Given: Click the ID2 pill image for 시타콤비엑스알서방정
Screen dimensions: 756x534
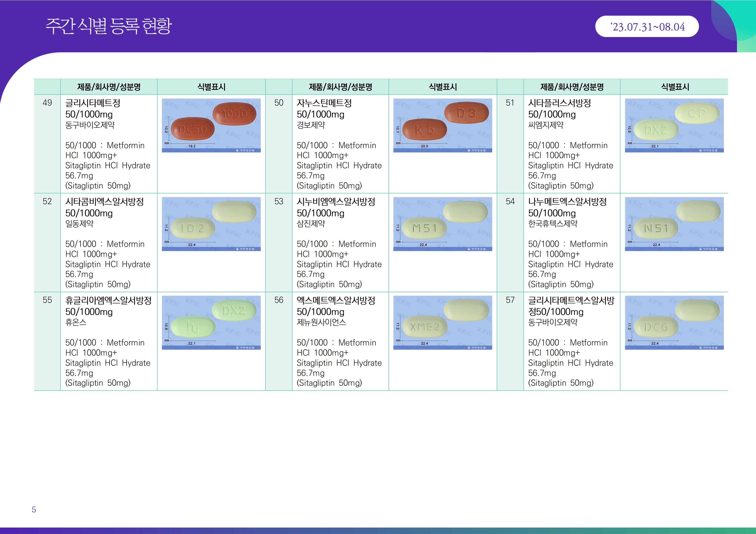Looking at the screenshot, I should tap(211, 224).
